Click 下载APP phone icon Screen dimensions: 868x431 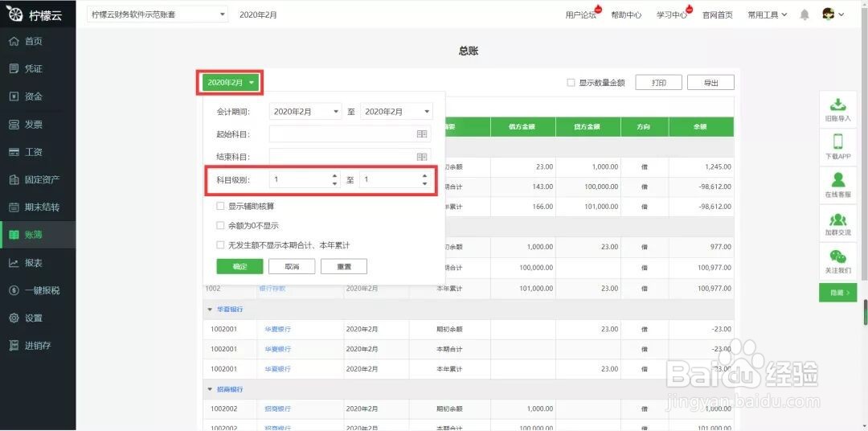837,147
